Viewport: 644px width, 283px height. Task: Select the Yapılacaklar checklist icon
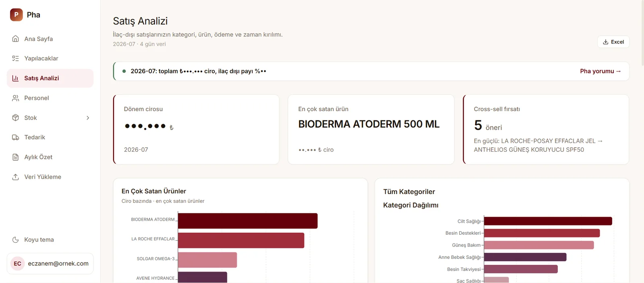pos(16,58)
